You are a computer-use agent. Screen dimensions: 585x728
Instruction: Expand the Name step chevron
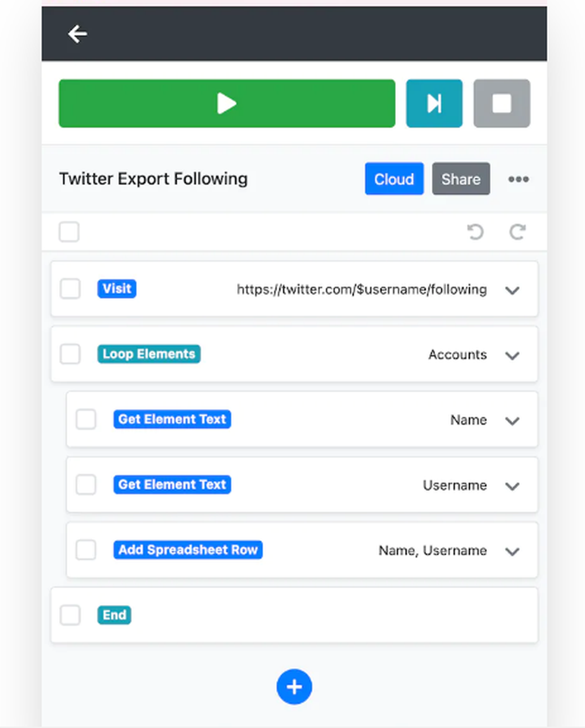[512, 421]
